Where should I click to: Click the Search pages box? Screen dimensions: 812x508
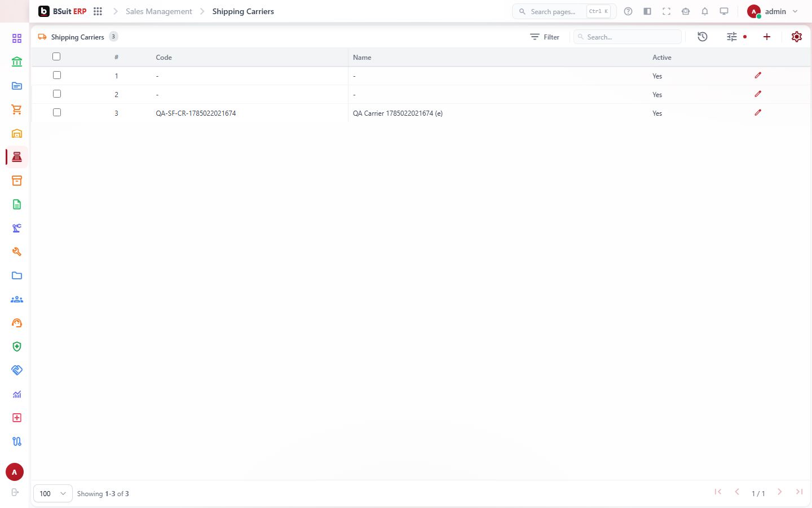564,11
